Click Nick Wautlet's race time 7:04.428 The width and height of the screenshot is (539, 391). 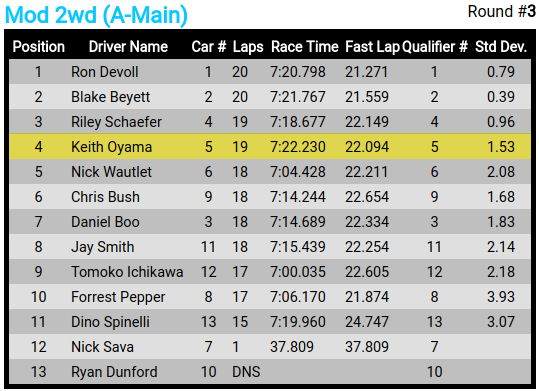[298, 172]
